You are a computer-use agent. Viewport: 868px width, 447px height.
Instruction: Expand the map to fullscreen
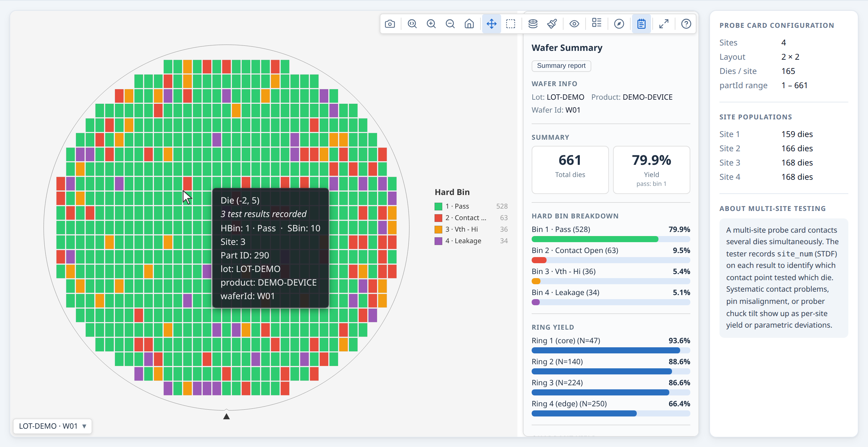click(x=664, y=24)
